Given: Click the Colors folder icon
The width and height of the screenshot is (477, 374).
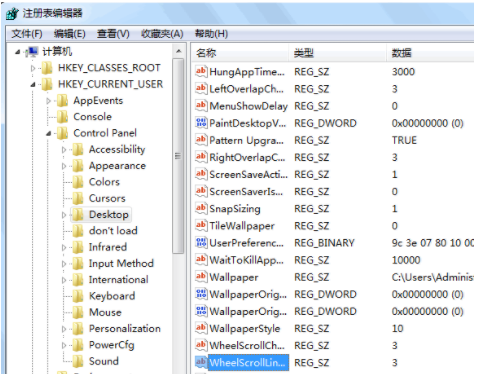Looking at the screenshot, I should click(78, 182).
